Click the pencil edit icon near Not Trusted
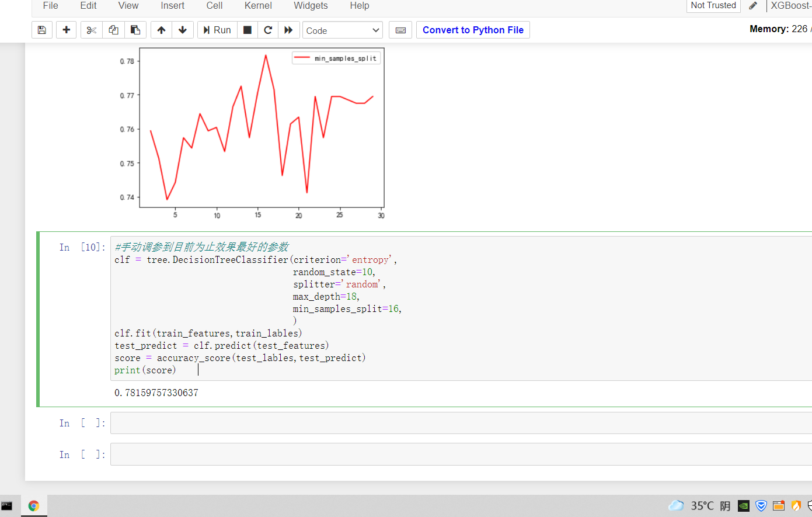Image resolution: width=812 pixels, height=517 pixels. pyautogui.click(x=753, y=6)
